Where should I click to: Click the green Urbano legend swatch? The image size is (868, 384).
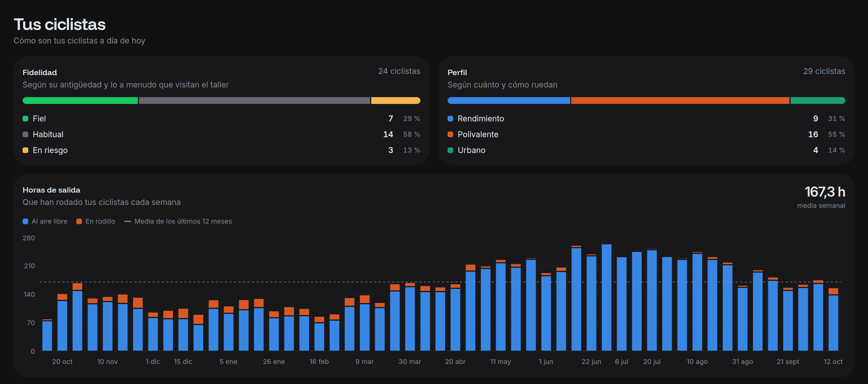click(450, 150)
